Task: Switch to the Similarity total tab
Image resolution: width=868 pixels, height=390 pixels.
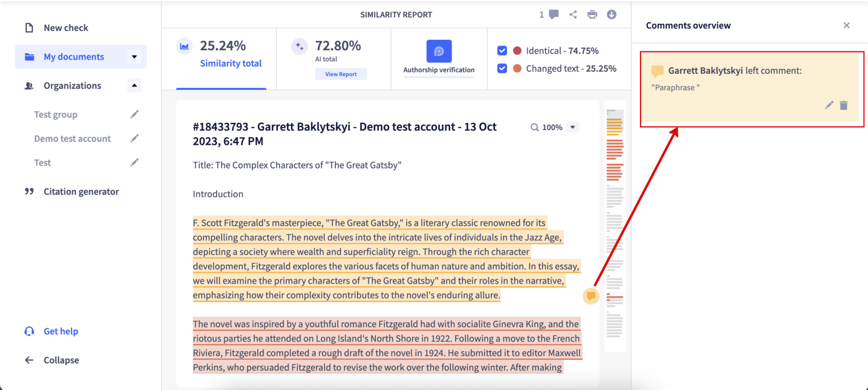Action: click(x=231, y=63)
